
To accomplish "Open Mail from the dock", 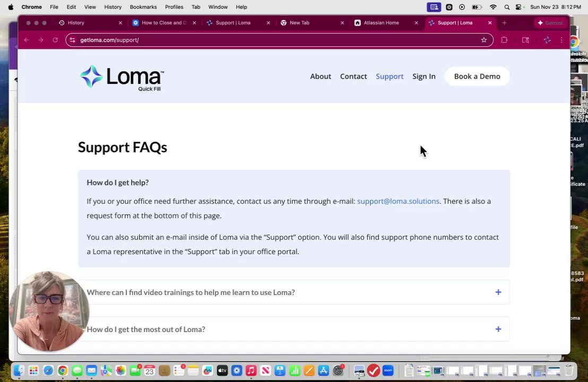I will [91, 371].
